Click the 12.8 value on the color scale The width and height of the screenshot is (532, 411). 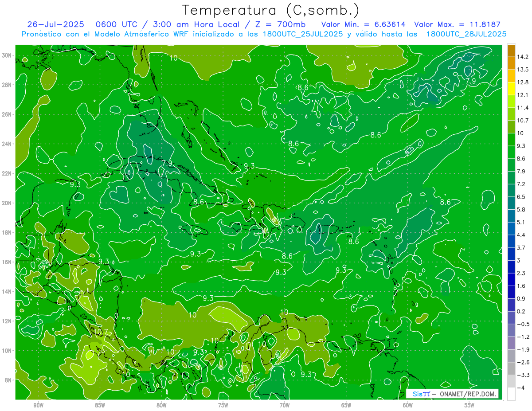(523, 82)
